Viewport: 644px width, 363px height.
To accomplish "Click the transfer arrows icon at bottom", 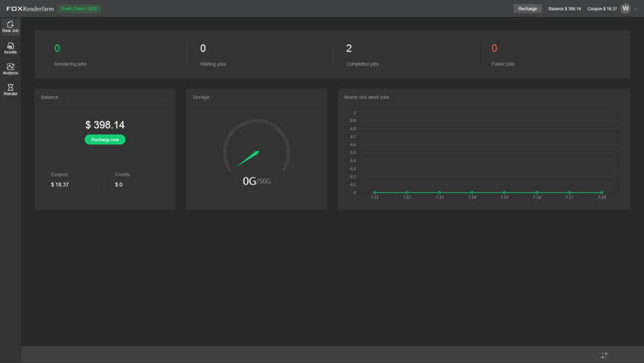I will [x=604, y=356].
